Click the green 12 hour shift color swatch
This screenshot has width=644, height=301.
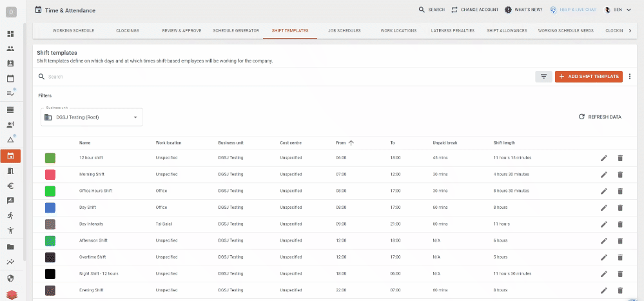point(50,158)
